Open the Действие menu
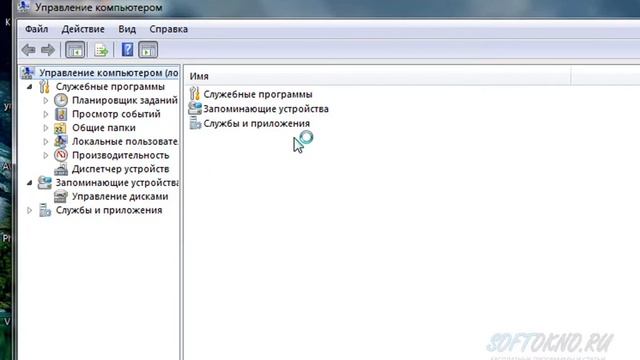Screen dimensions: 640x360 point(83,29)
